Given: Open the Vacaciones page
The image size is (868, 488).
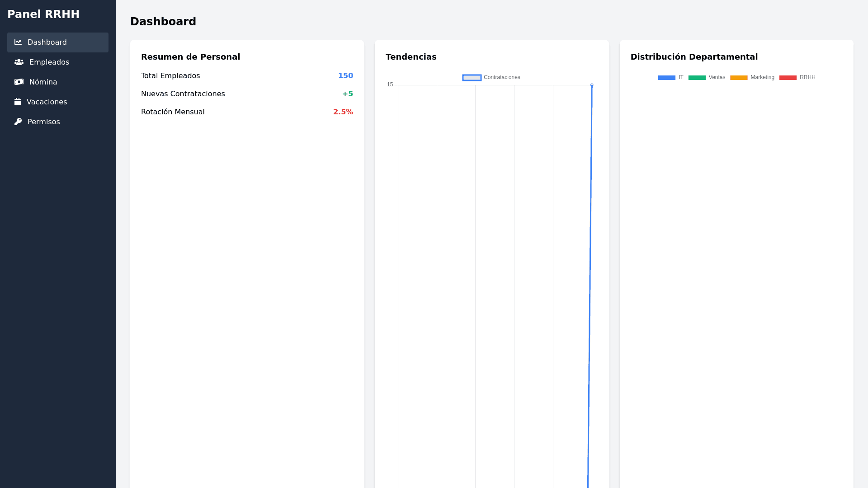Looking at the screenshot, I should click(x=47, y=102).
